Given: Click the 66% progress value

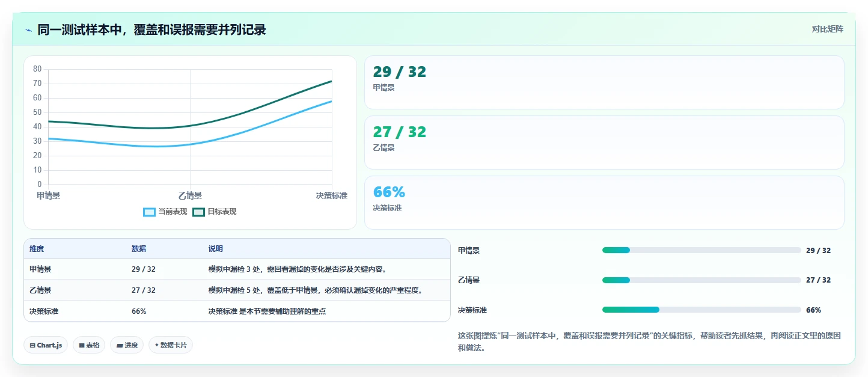Looking at the screenshot, I should 813,310.
